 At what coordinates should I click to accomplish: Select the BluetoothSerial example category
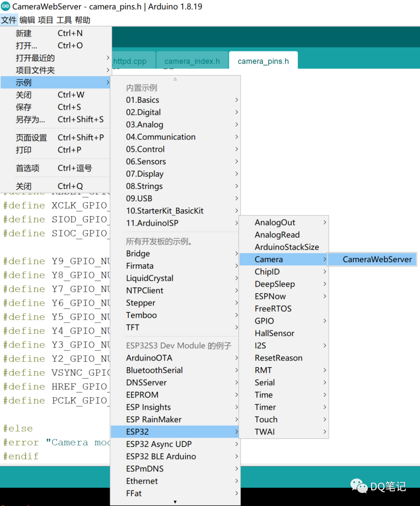click(154, 370)
